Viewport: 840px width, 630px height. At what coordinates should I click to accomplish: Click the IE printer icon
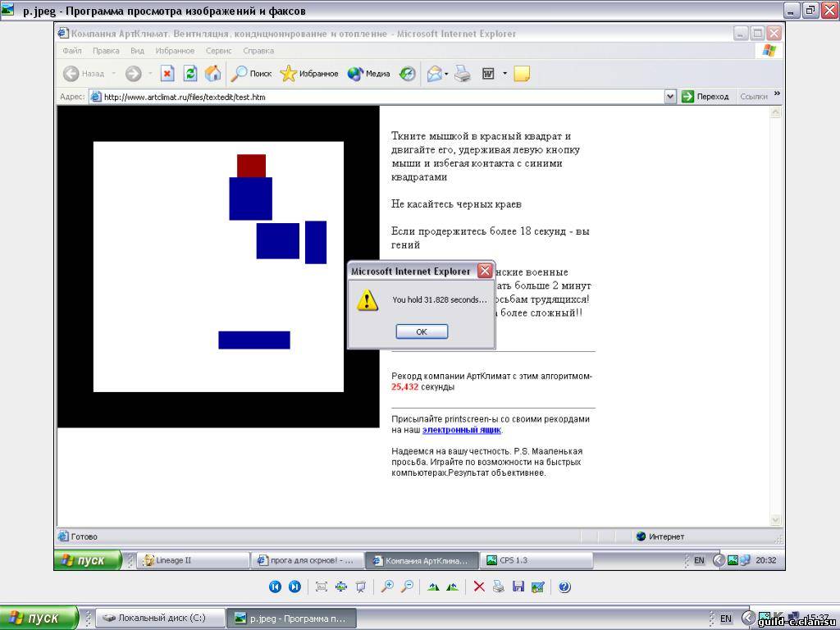pyautogui.click(x=463, y=73)
